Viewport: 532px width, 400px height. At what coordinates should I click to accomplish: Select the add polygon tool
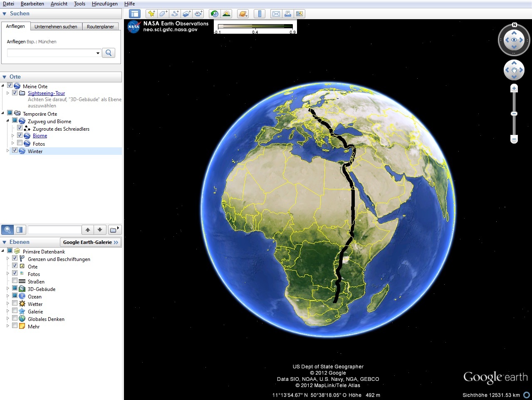tap(163, 14)
